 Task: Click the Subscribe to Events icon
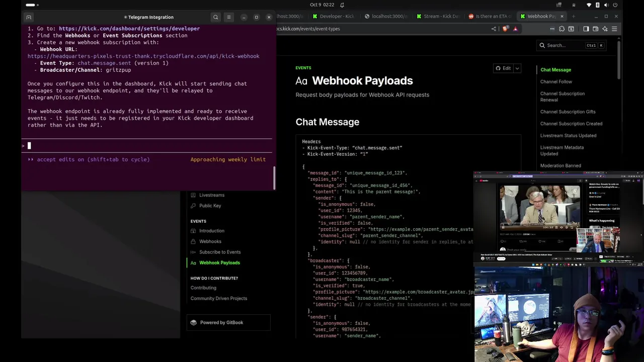[x=193, y=252]
